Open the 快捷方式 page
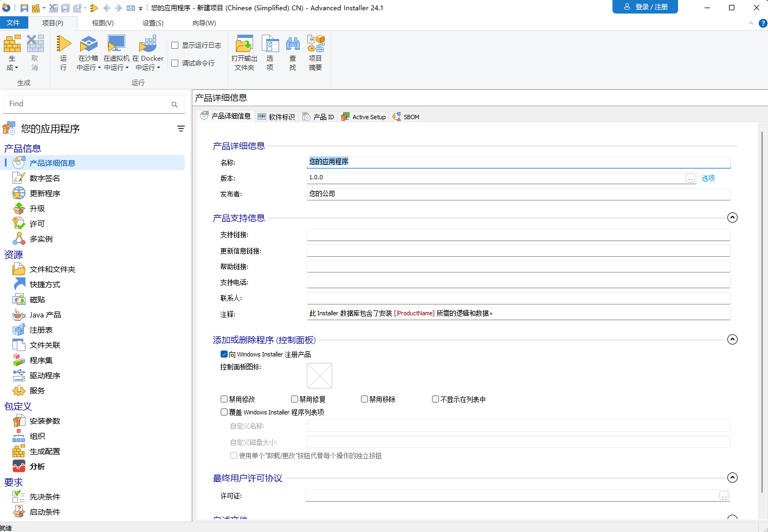Screen dimensions: 768x532 click(44, 284)
